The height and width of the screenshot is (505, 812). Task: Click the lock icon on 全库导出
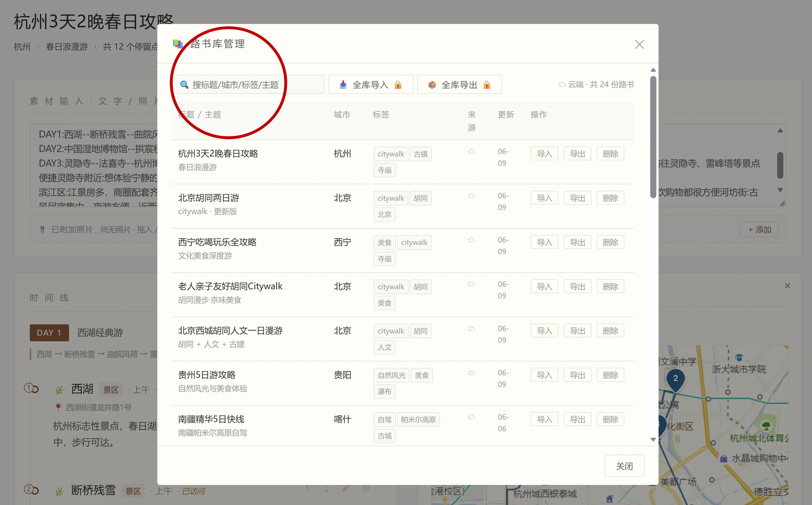pos(487,85)
